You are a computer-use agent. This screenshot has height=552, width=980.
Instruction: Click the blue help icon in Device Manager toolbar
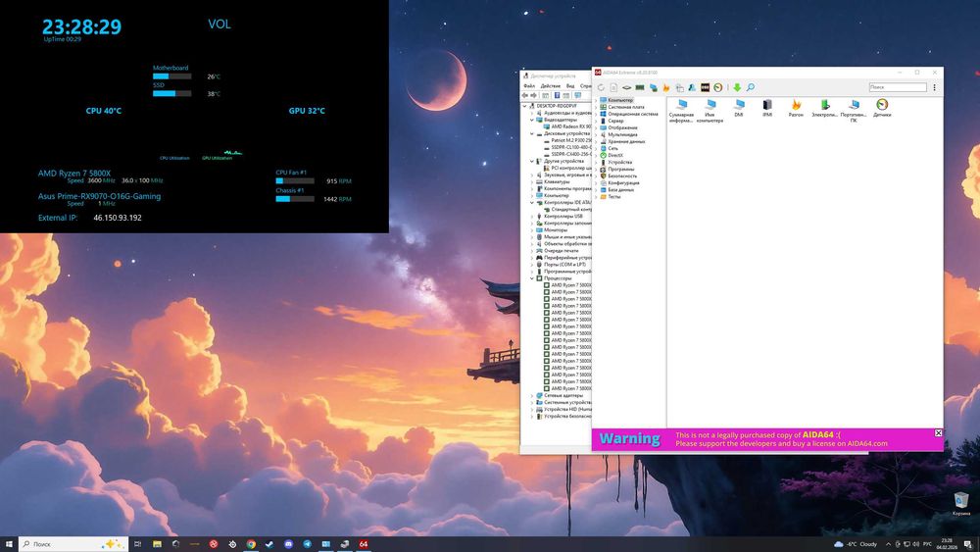pos(557,95)
